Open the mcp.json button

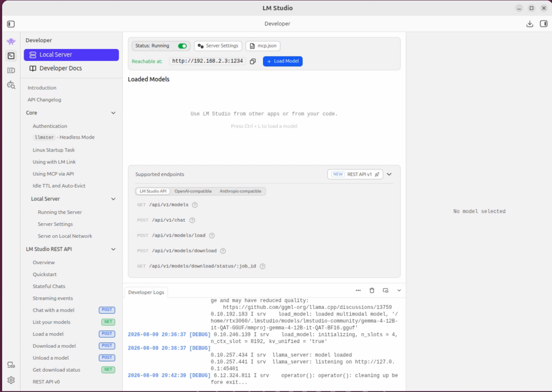coord(263,46)
